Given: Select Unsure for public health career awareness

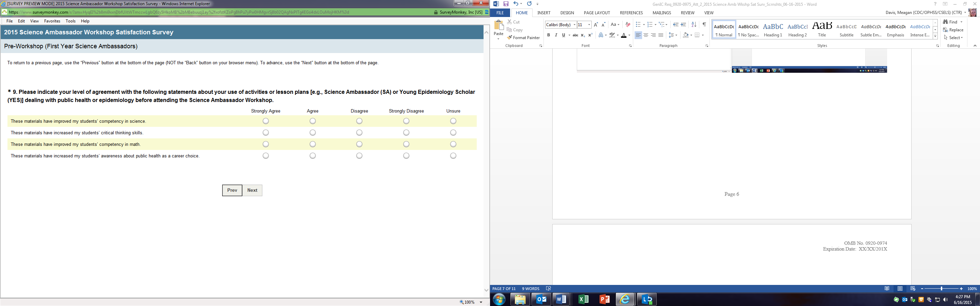Looking at the screenshot, I should pos(453,156).
